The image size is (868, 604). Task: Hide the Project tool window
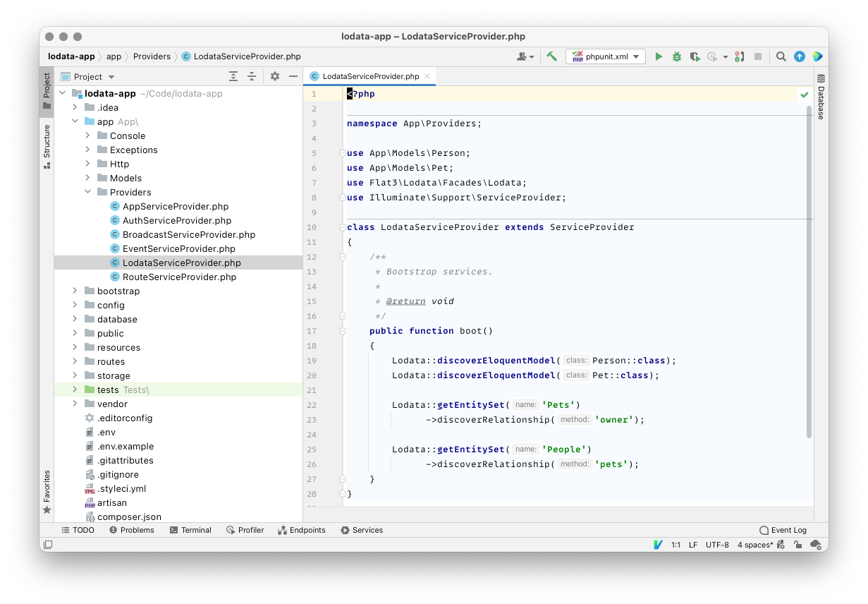[293, 76]
